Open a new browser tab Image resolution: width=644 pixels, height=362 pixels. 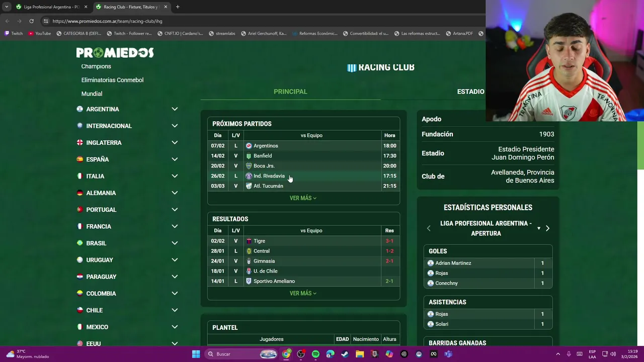(x=178, y=7)
